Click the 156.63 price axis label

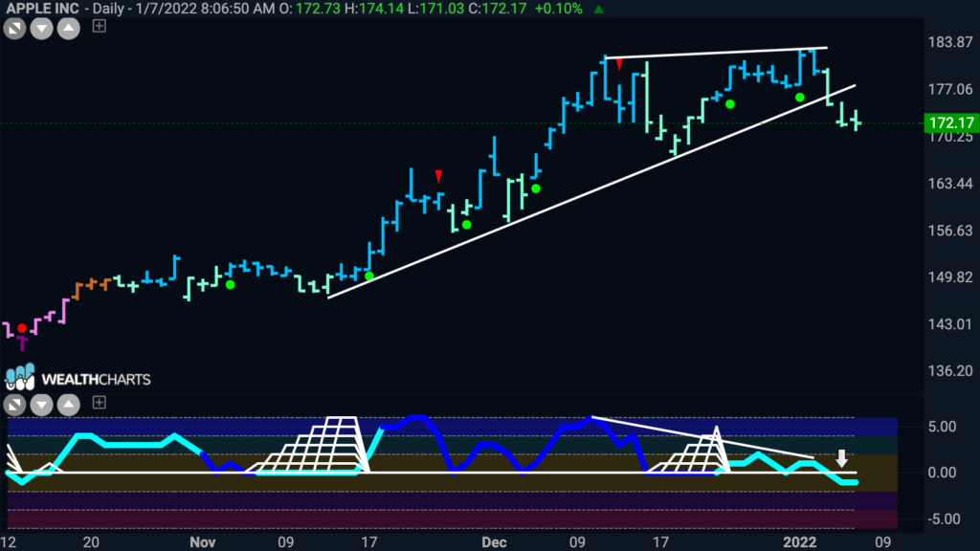[950, 231]
